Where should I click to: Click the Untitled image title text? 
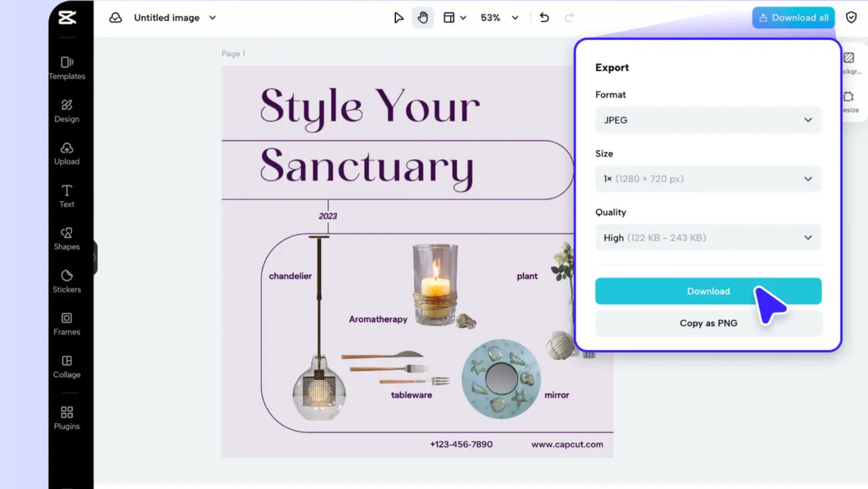pos(167,17)
